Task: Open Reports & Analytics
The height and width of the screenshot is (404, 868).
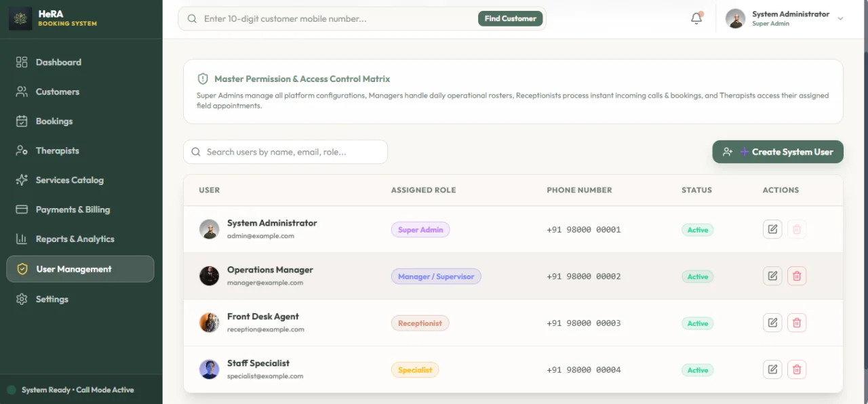Action: tap(81, 239)
